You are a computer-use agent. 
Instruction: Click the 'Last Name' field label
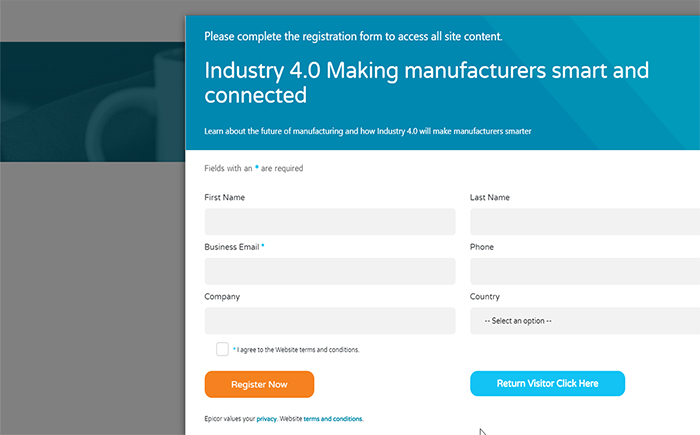[490, 197]
